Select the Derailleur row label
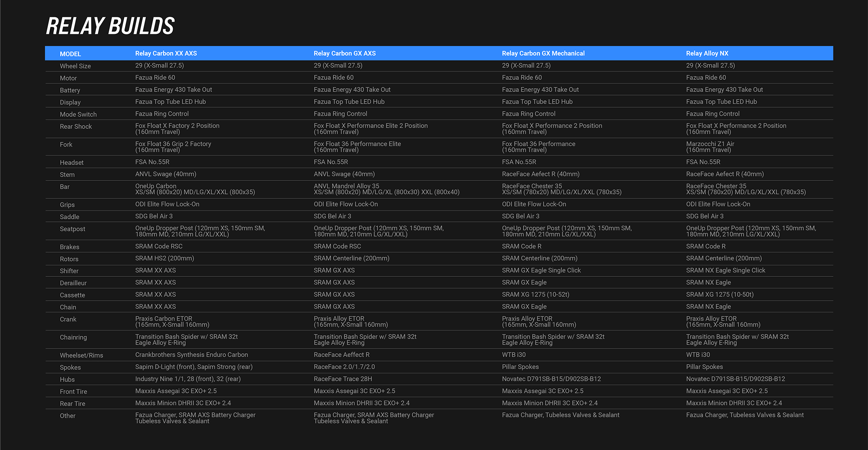Image resolution: width=868 pixels, height=450 pixels. 73,283
